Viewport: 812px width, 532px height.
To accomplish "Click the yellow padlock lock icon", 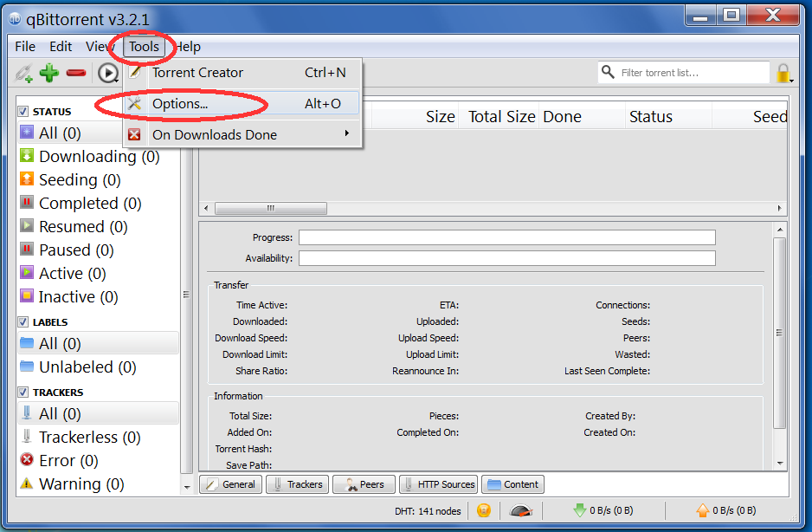I will (x=783, y=73).
